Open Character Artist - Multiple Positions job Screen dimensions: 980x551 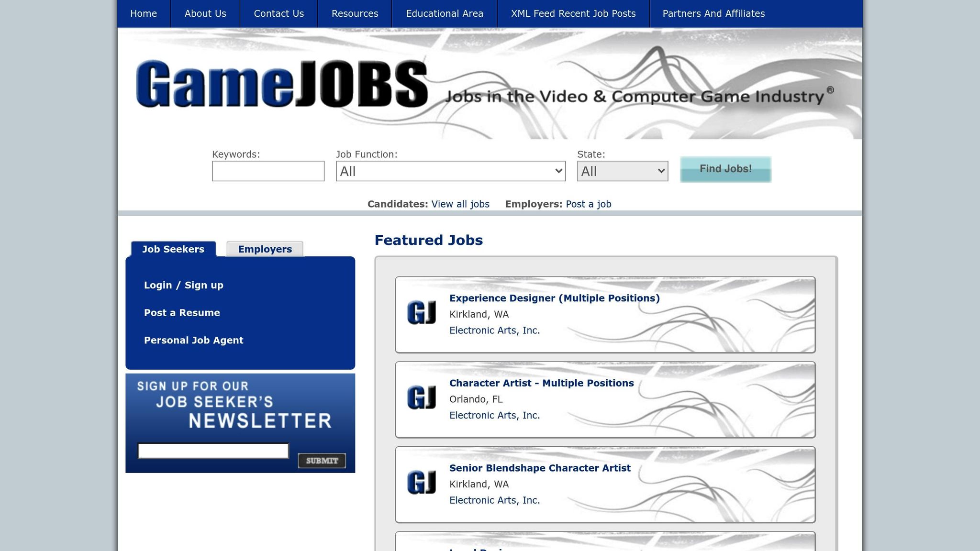[541, 383]
